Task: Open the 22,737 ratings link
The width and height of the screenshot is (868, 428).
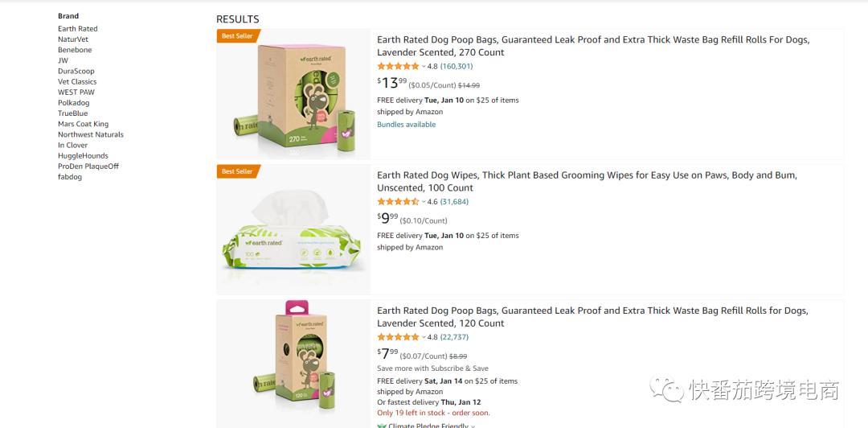Action: point(454,338)
